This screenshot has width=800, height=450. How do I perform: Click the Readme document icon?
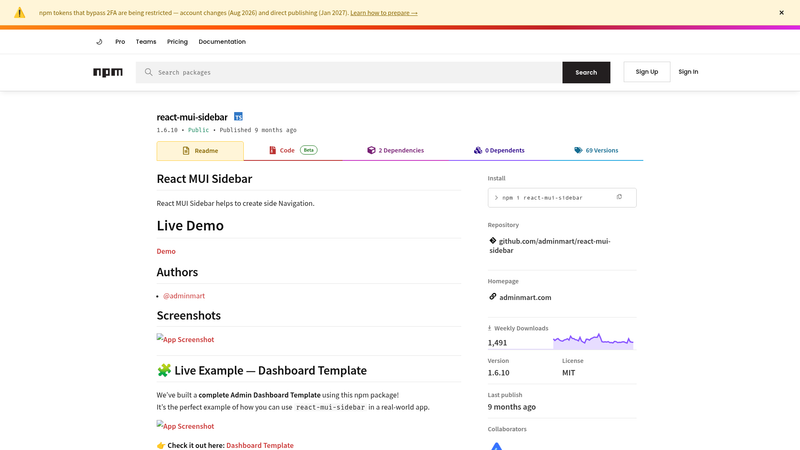[186, 151]
